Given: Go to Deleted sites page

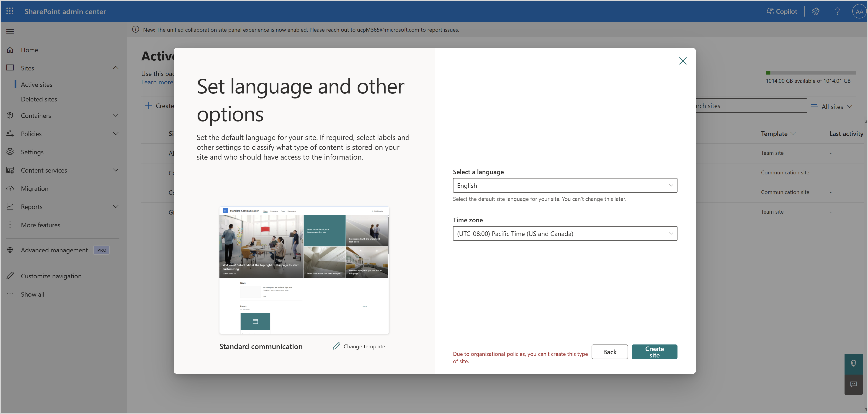Looking at the screenshot, I should pos(39,99).
